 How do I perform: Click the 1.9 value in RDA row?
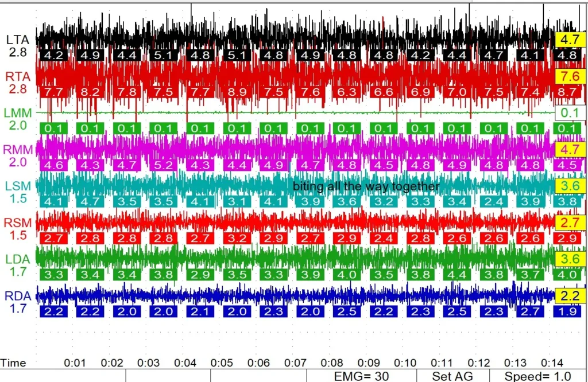point(567,311)
